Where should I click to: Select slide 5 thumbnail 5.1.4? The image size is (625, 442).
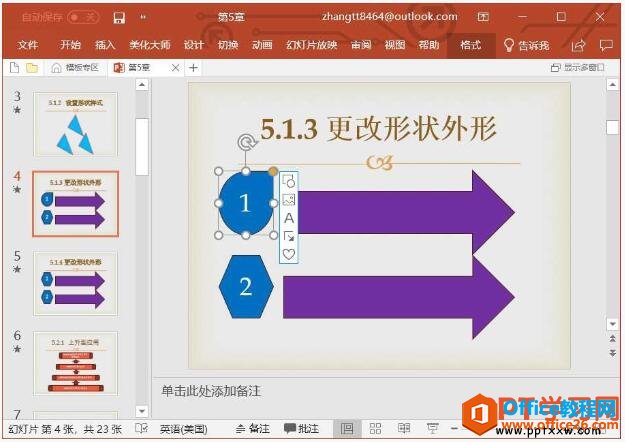(x=76, y=283)
